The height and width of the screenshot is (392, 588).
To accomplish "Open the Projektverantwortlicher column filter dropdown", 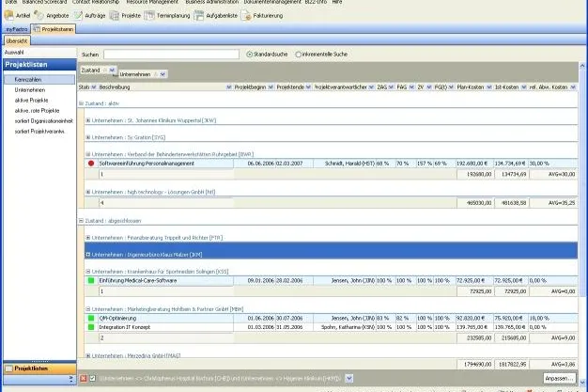I will click(371, 87).
